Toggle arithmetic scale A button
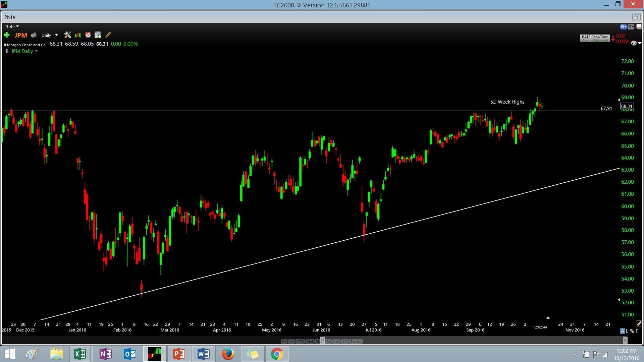Image resolution: width=644 pixels, height=362 pixels. coord(623,331)
